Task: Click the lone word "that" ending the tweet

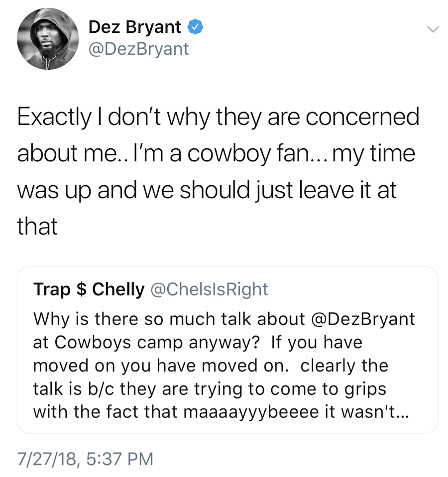Action: 37,227
